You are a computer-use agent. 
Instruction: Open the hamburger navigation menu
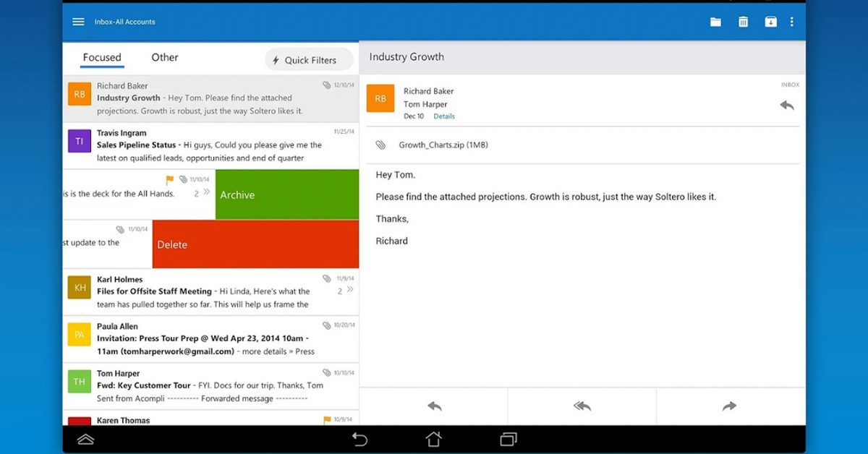79,22
